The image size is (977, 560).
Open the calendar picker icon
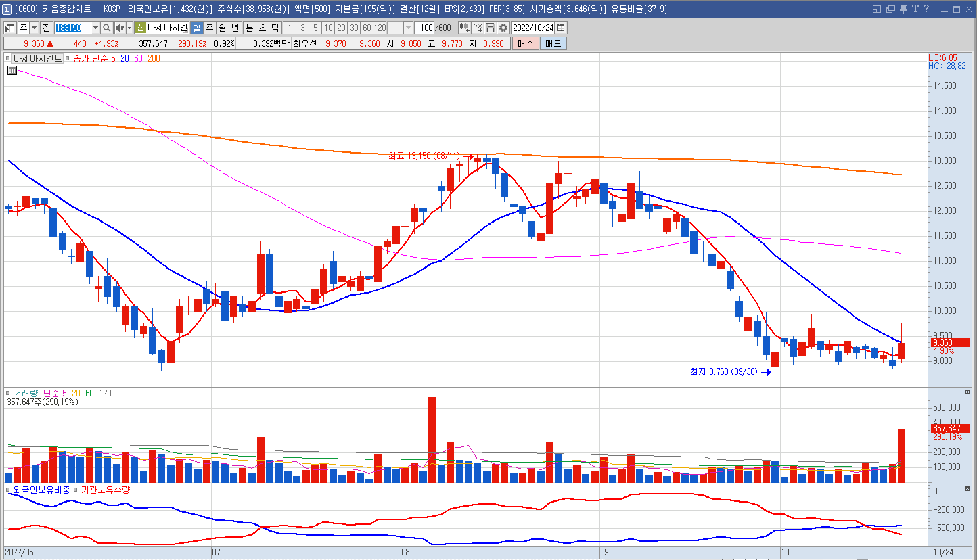(x=561, y=28)
